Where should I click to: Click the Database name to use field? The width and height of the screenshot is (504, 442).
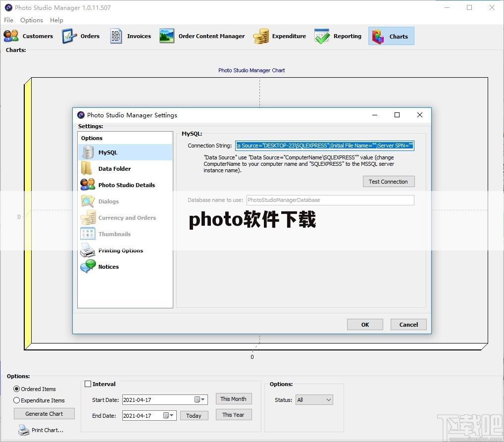(330, 200)
